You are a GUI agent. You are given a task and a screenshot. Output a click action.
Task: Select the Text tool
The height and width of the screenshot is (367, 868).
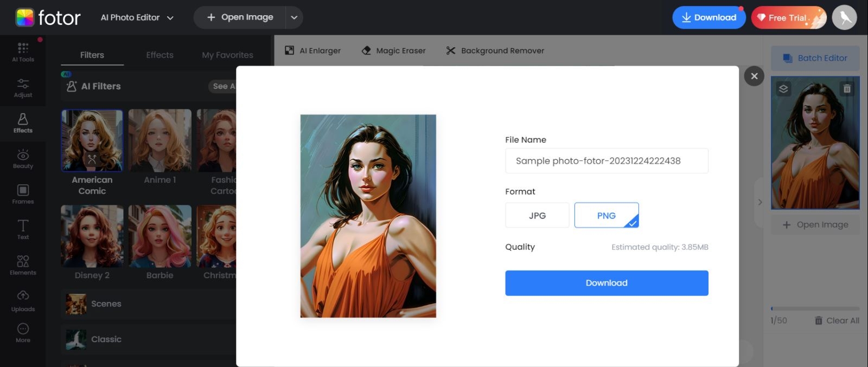pos(23,230)
